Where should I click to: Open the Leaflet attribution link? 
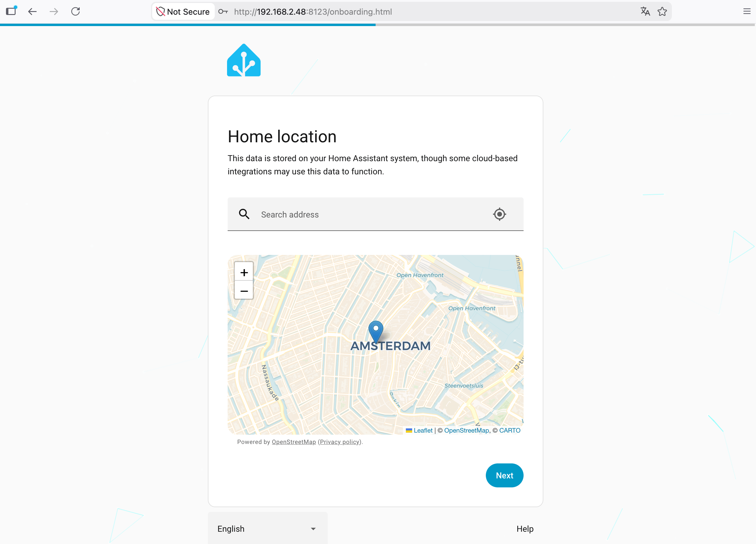pyautogui.click(x=423, y=430)
